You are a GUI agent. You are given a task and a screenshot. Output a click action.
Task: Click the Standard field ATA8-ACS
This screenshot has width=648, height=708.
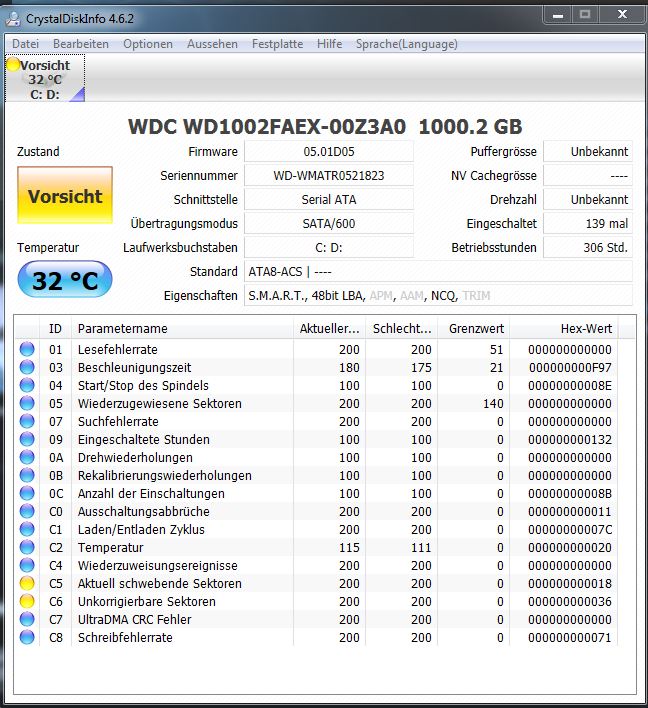point(438,271)
